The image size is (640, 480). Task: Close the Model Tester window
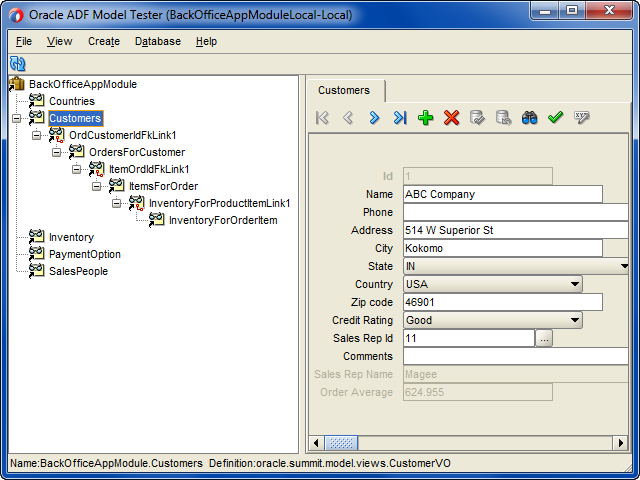tap(609, 11)
